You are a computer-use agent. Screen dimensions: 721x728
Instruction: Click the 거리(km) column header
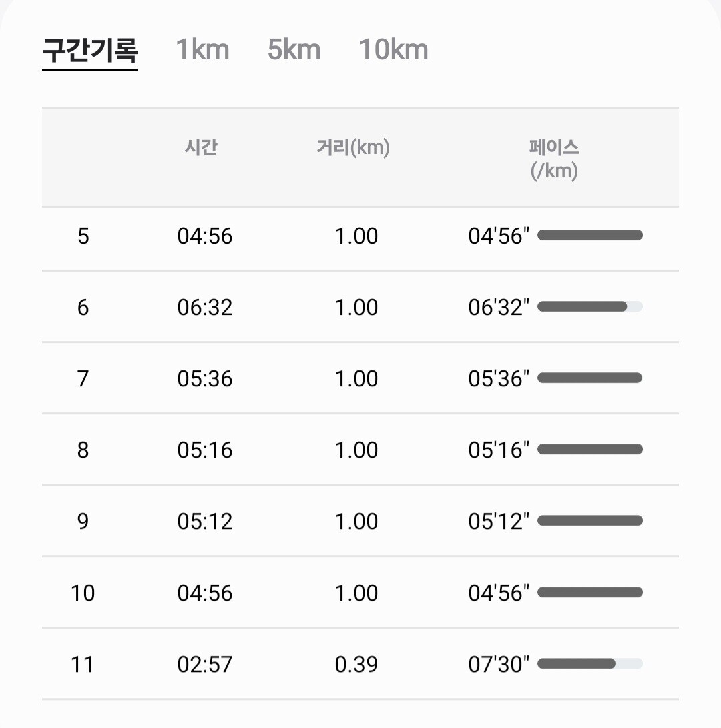click(353, 147)
